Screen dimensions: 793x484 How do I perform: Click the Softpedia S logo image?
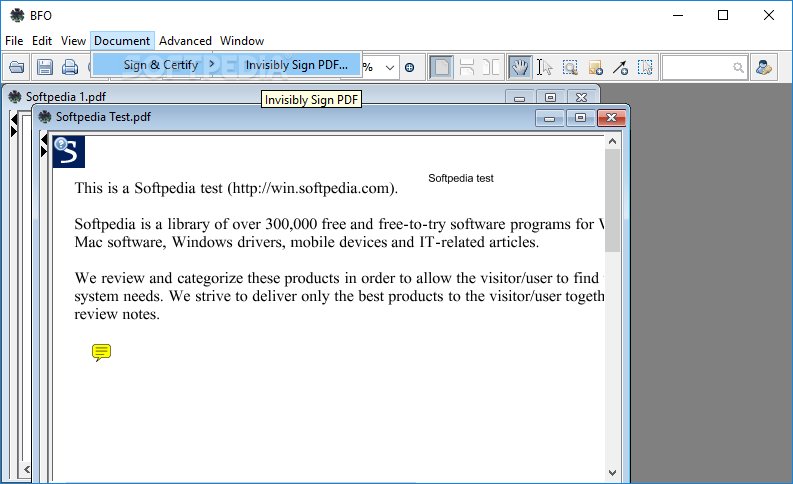click(x=69, y=152)
